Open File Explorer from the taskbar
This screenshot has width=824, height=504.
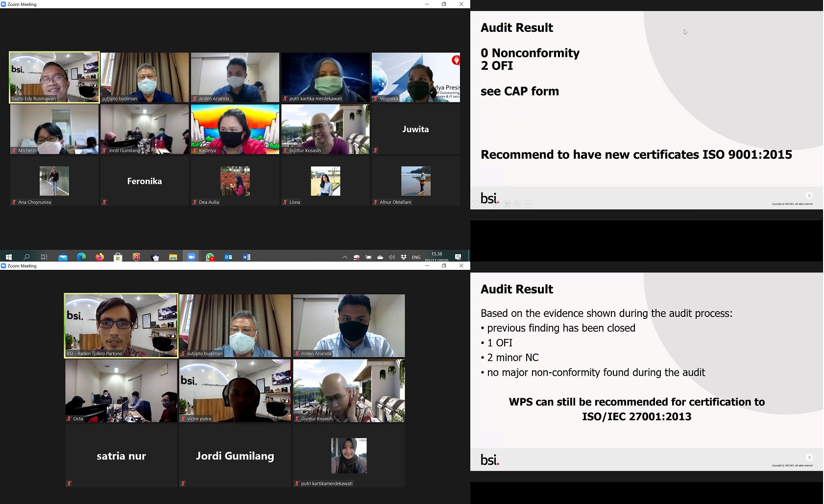click(x=173, y=257)
